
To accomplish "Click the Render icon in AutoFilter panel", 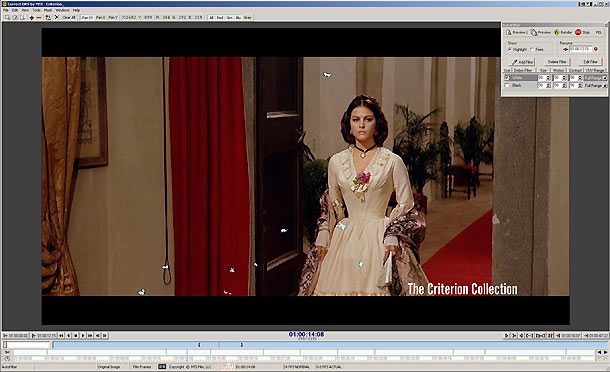I will pyautogui.click(x=557, y=32).
